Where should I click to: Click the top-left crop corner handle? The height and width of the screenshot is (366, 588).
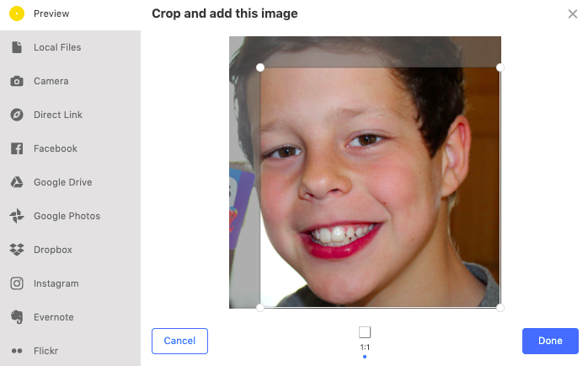(260, 67)
